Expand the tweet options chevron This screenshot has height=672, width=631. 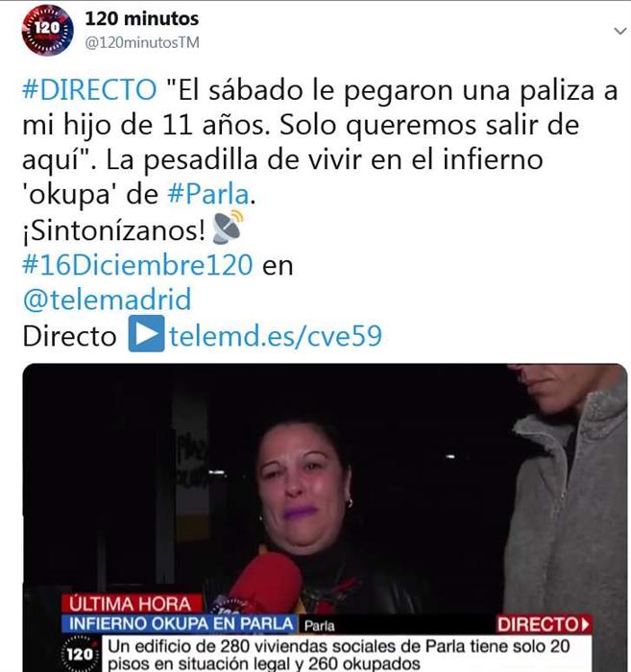[x=619, y=31]
